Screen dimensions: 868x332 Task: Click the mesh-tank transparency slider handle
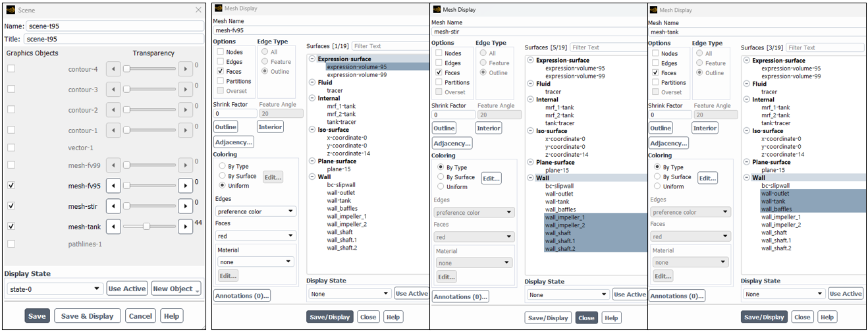click(x=146, y=226)
